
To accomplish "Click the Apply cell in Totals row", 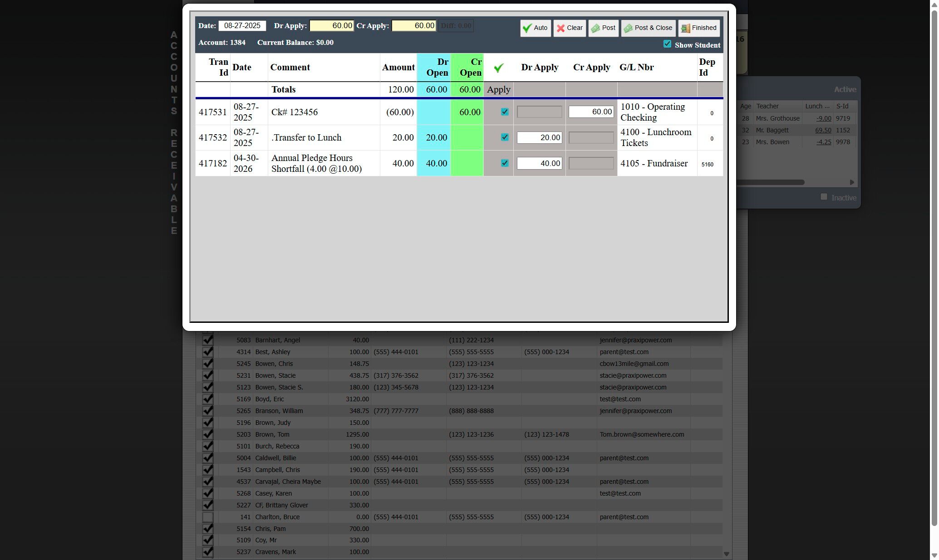I will pyautogui.click(x=498, y=90).
